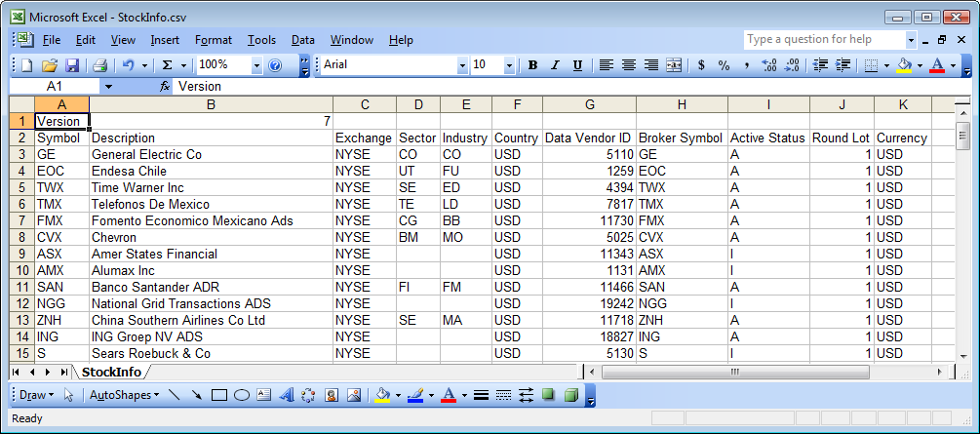Select the cell containing General Electric Co
Image resolution: width=980 pixels, height=434 pixels.
[x=212, y=154]
